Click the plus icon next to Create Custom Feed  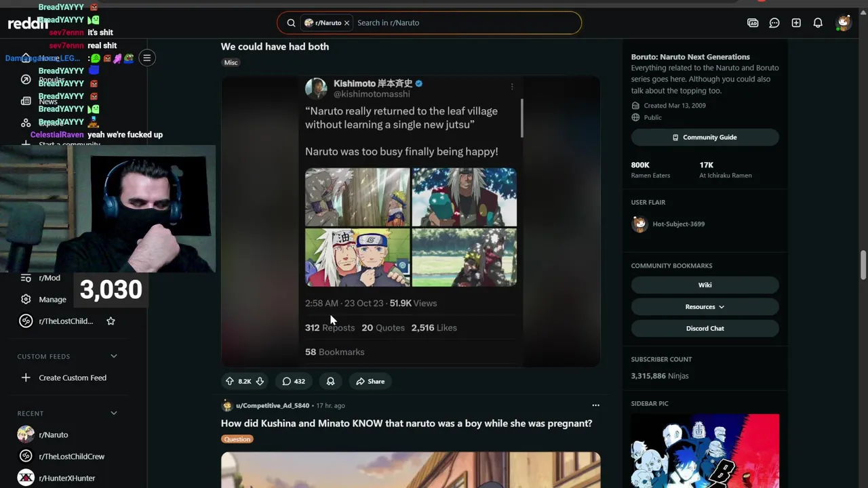26,378
